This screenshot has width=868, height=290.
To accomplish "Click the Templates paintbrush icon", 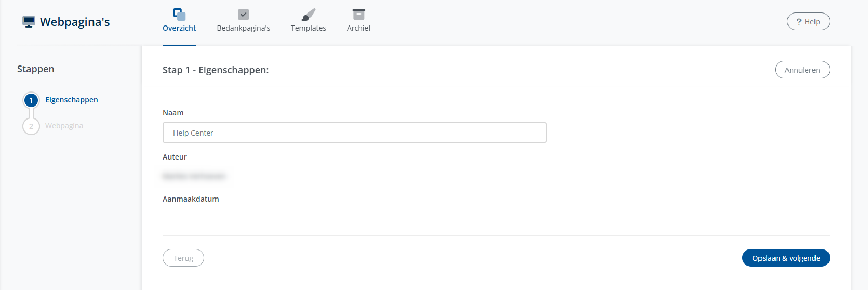I will 309,14.
